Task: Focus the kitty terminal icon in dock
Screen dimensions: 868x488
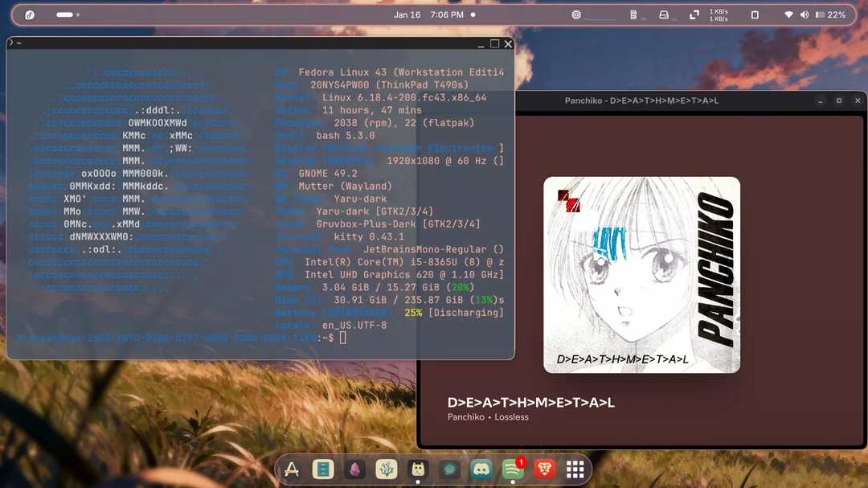Action: [418, 470]
